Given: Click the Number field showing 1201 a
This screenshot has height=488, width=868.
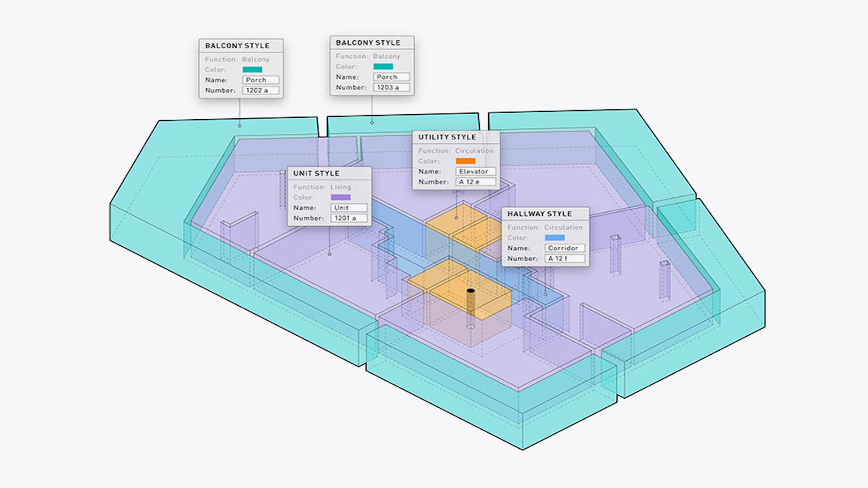Looking at the screenshot, I should (349, 218).
